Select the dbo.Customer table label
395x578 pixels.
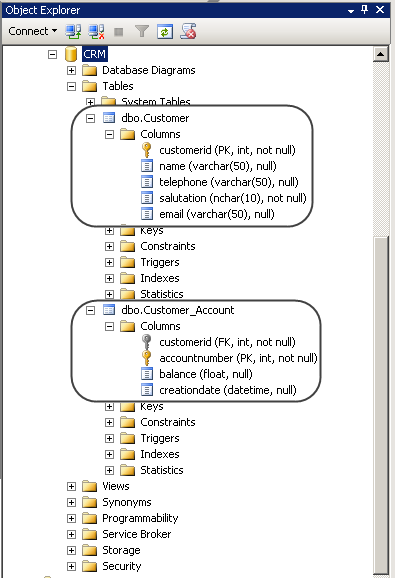click(155, 118)
